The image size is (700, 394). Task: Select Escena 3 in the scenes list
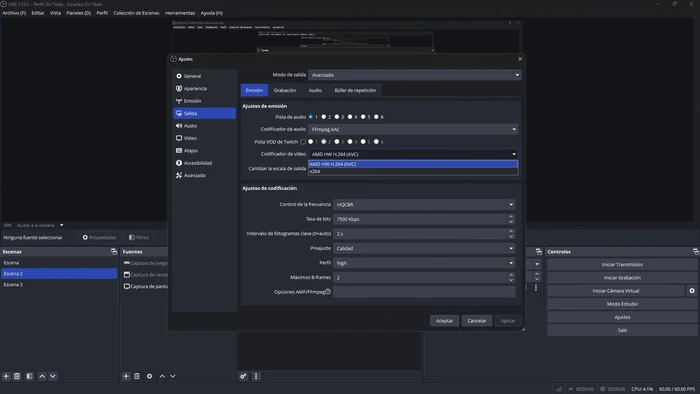(x=59, y=285)
